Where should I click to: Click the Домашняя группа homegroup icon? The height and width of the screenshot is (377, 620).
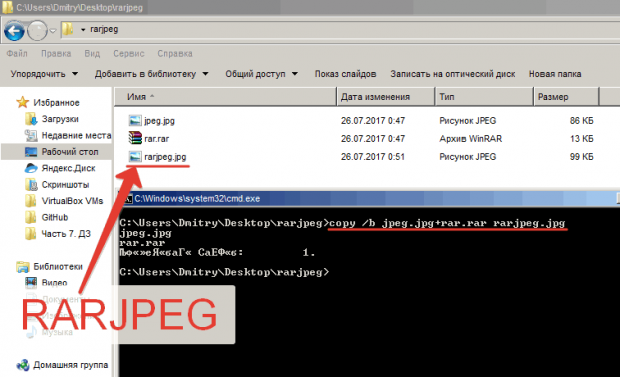tap(23, 365)
